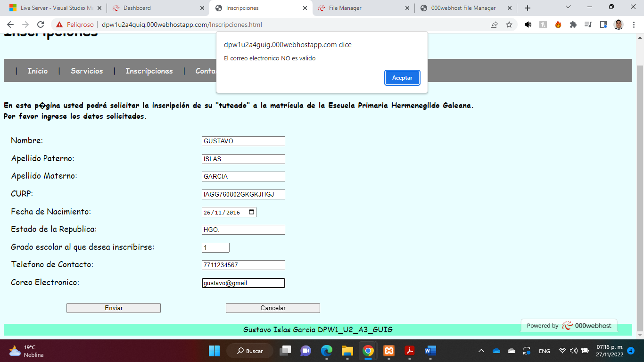
Task: Click the back navigation arrow
Action: [x=10, y=25]
